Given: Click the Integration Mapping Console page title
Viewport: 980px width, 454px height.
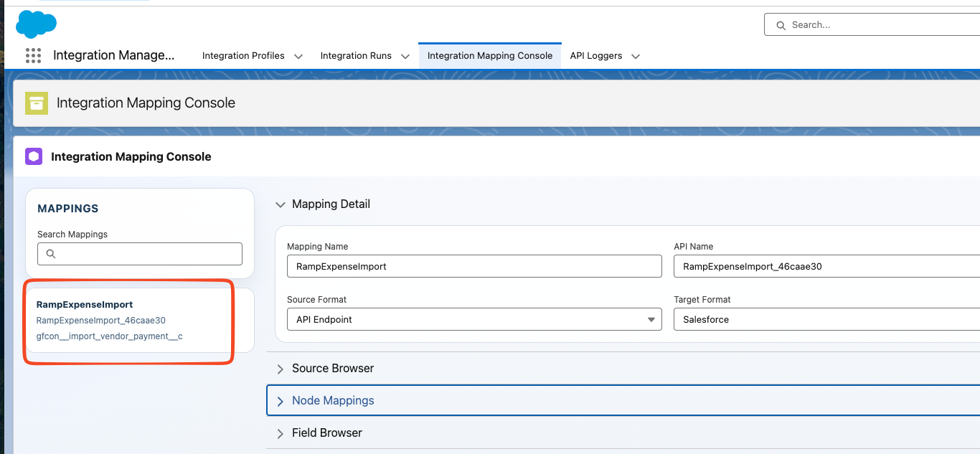Looking at the screenshot, I should [146, 103].
